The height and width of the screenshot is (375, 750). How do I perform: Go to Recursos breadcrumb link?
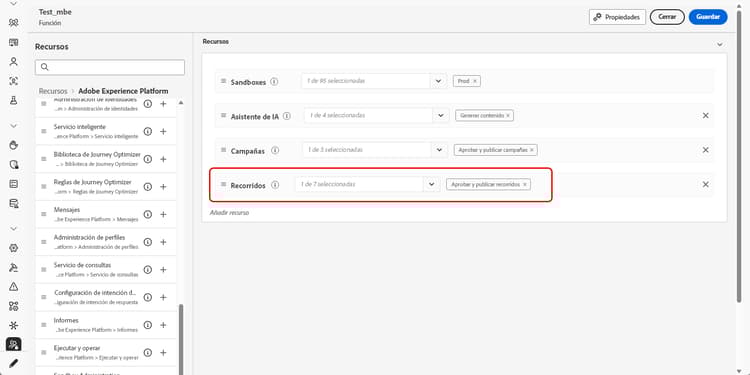53,91
